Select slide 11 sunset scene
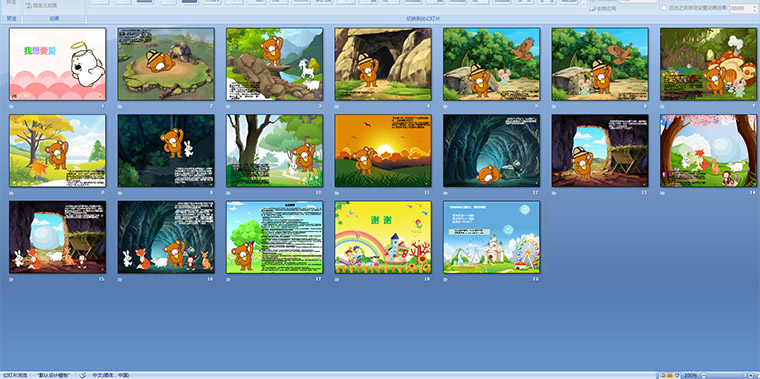The height and width of the screenshot is (379, 760). (x=383, y=151)
